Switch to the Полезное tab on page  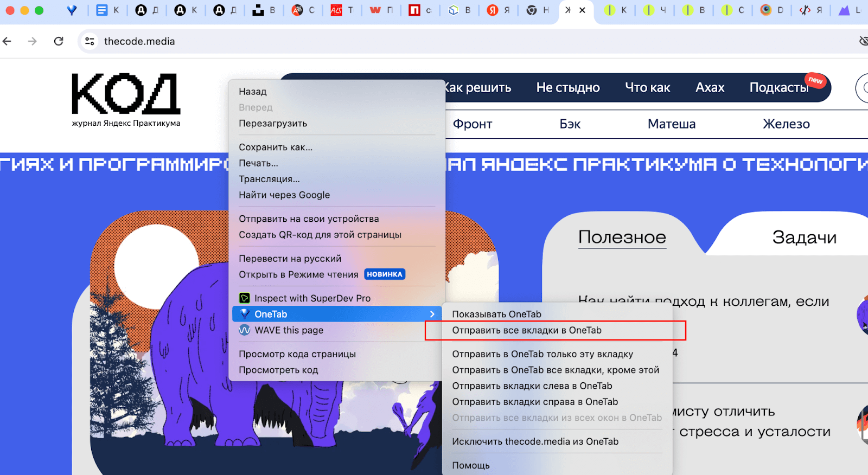coord(622,237)
